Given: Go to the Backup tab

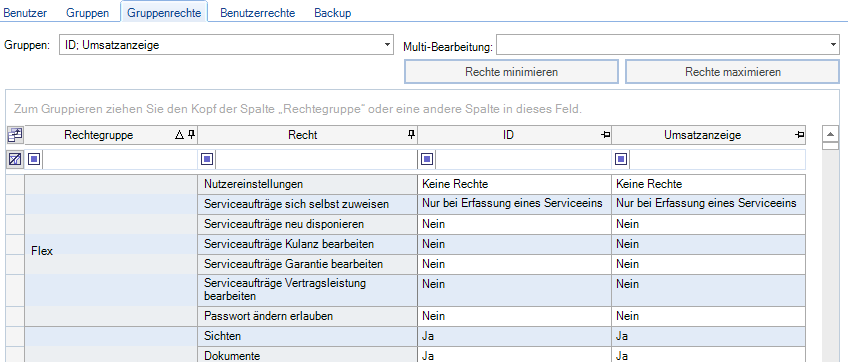Looking at the screenshot, I should point(333,12).
